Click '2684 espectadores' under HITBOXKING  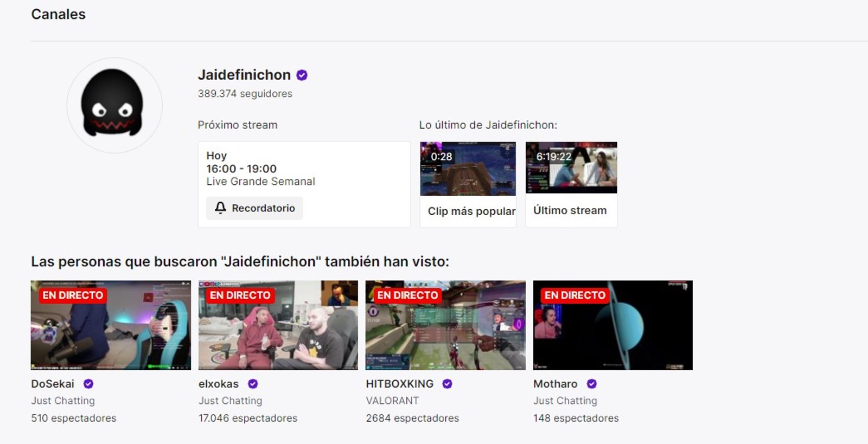pyautogui.click(x=412, y=418)
